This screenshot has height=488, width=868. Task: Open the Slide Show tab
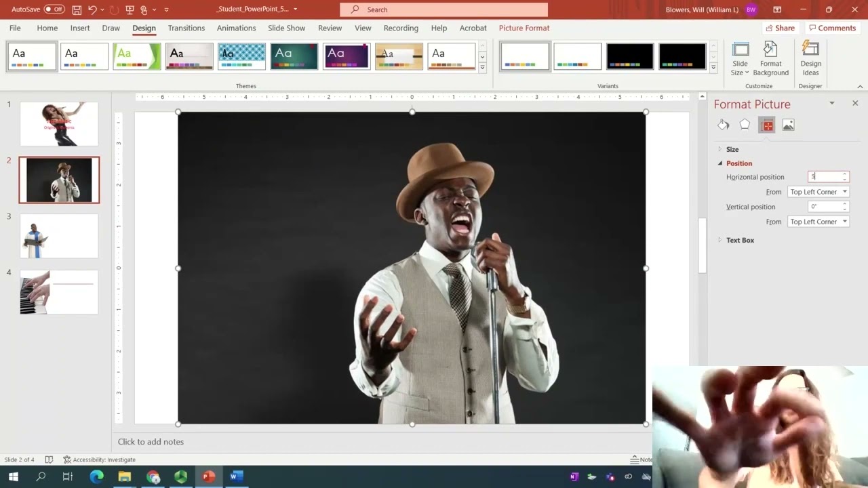[x=286, y=28]
